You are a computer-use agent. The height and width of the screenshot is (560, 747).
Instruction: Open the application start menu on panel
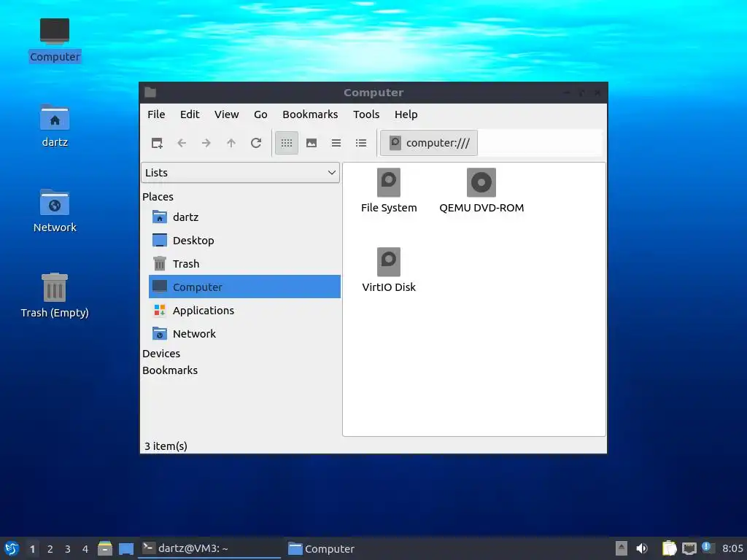pos(12,548)
